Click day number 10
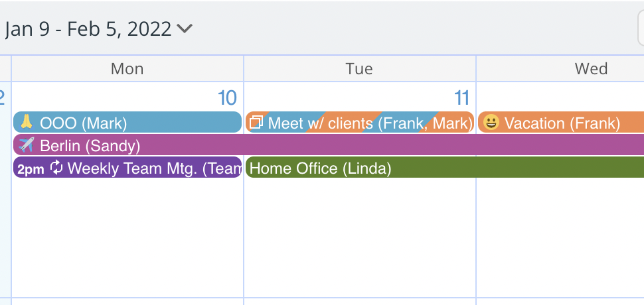Image resolution: width=644 pixels, height=305 pixels. 227,98
